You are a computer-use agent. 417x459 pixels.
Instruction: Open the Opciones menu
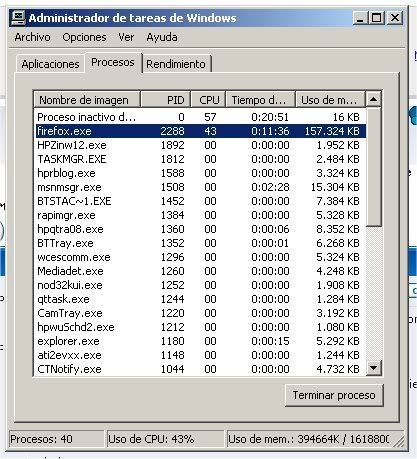click(84, 37)
